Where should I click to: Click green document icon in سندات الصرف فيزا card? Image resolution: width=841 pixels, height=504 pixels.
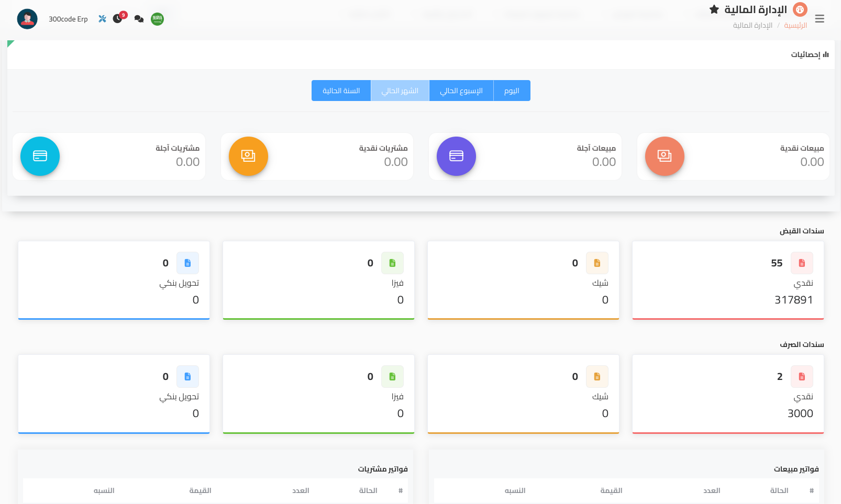[x=392, y=376]
